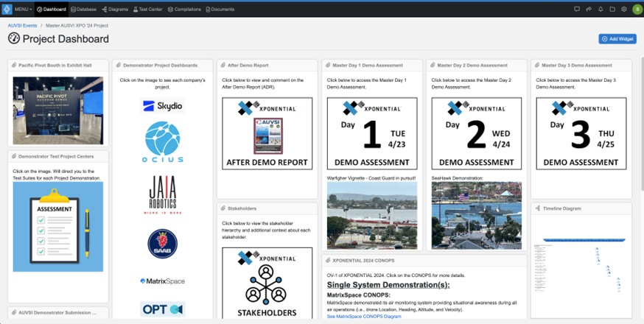The image size is (644, 324).
Task: Click the folder icon in top bar
Action: coord(612,9)
